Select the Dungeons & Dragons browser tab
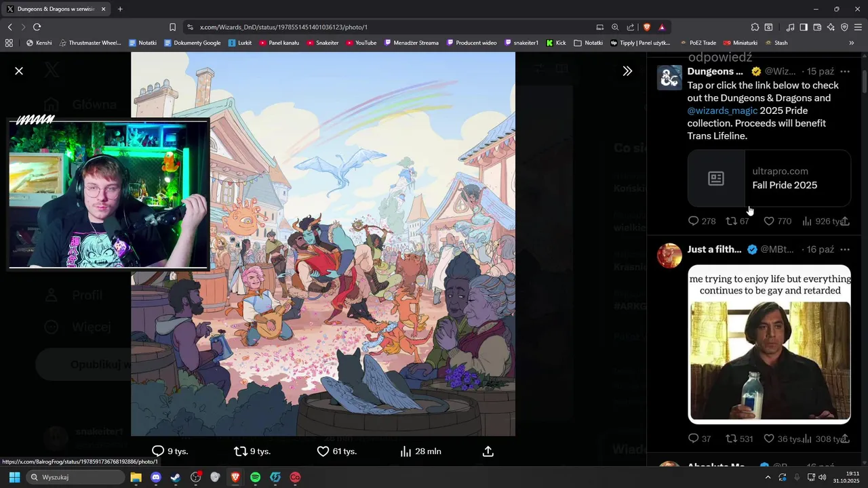 (x=56, y=9)
